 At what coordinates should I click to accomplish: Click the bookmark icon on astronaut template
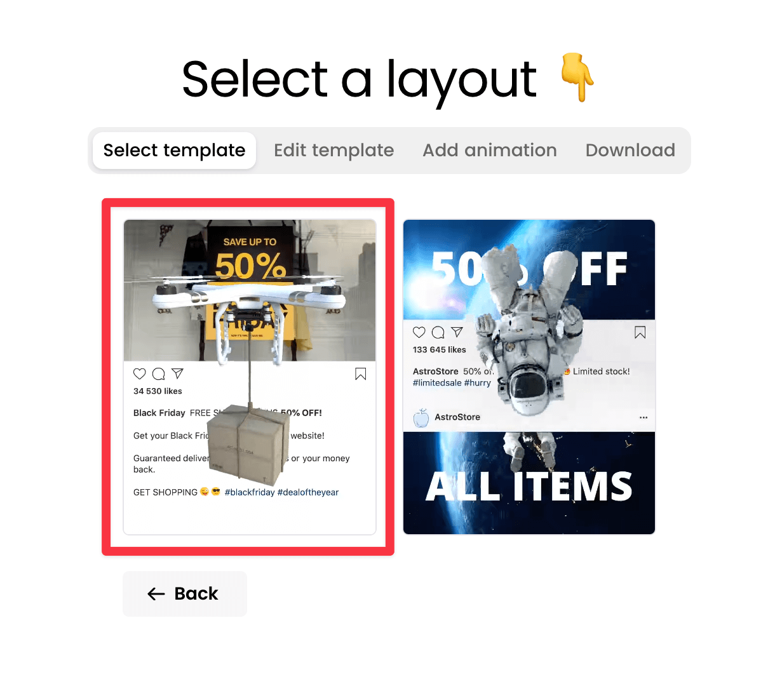pyautogui.click(x=640, y=332)
